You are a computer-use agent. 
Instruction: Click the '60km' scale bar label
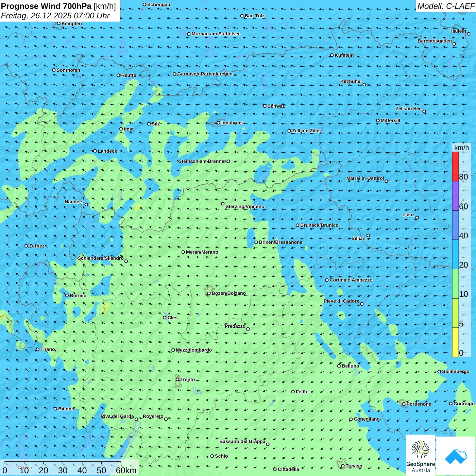click(x=126, y=470)
